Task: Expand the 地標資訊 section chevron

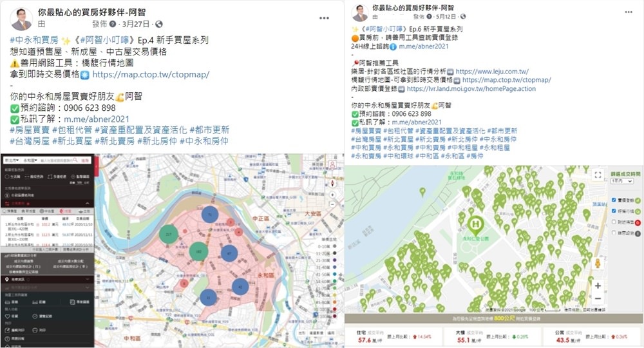Action: 87,280
